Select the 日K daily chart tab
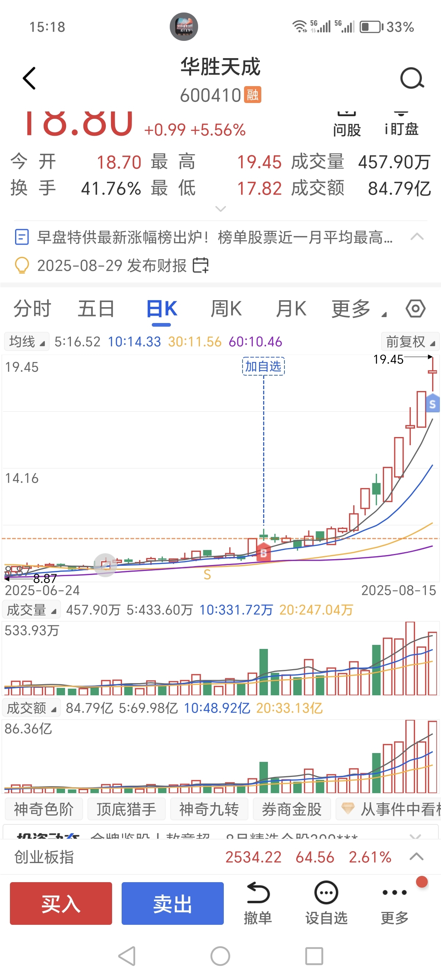 coord(162,308)
